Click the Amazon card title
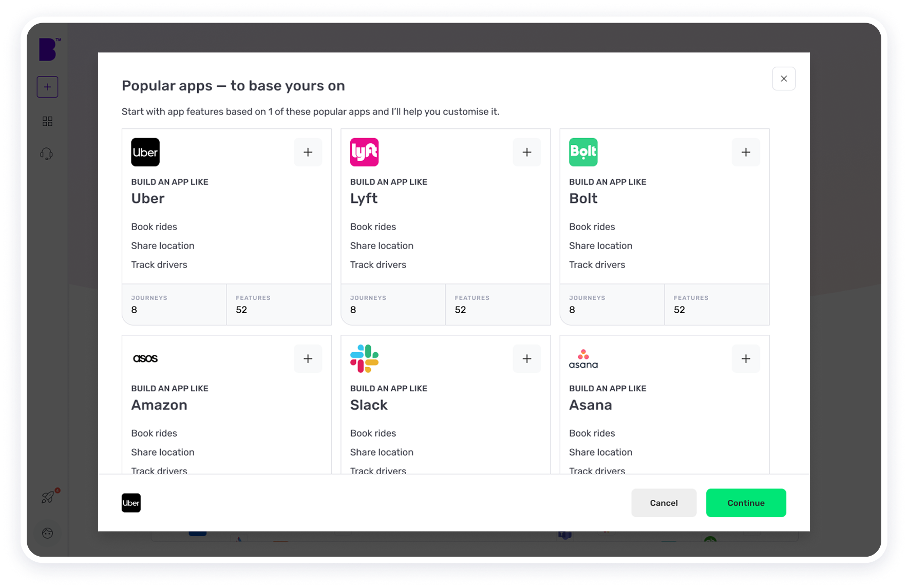 pyautogui.click(x=159, y=405)
